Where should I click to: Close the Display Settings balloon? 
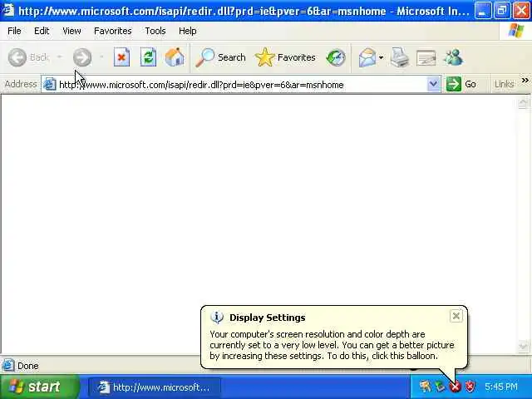click(456, 316)
